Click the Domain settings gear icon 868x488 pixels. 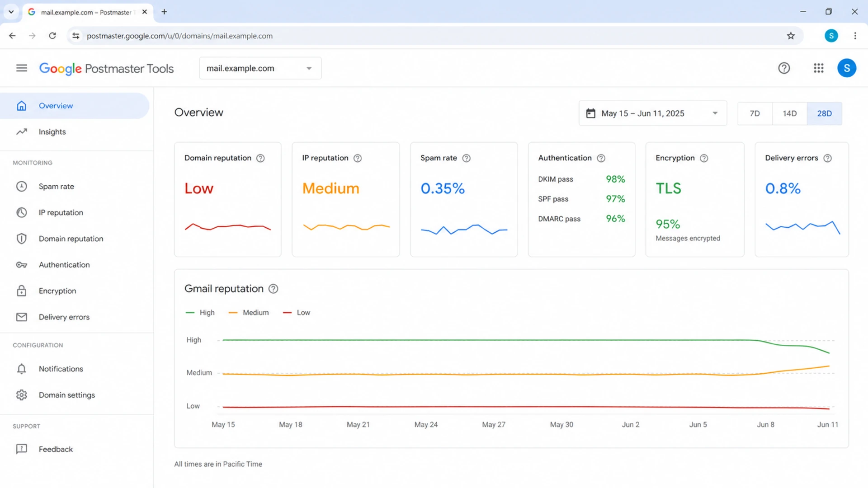point(22,395)
